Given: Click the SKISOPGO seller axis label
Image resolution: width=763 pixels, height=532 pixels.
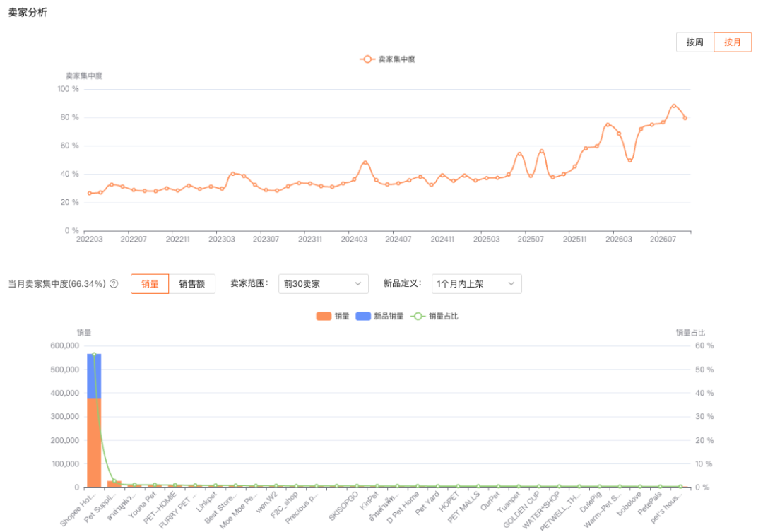Looking at the screenshot, I should (343, 506).
